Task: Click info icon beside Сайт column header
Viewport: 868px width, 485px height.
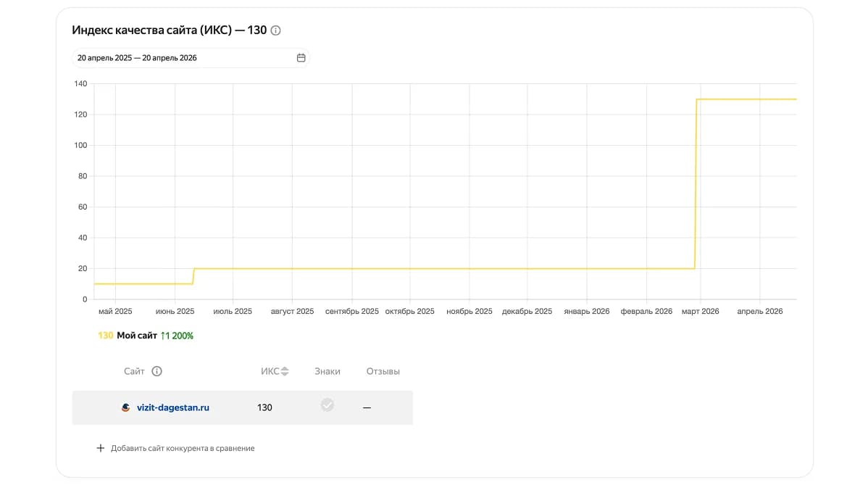Action: coord(157,371)
